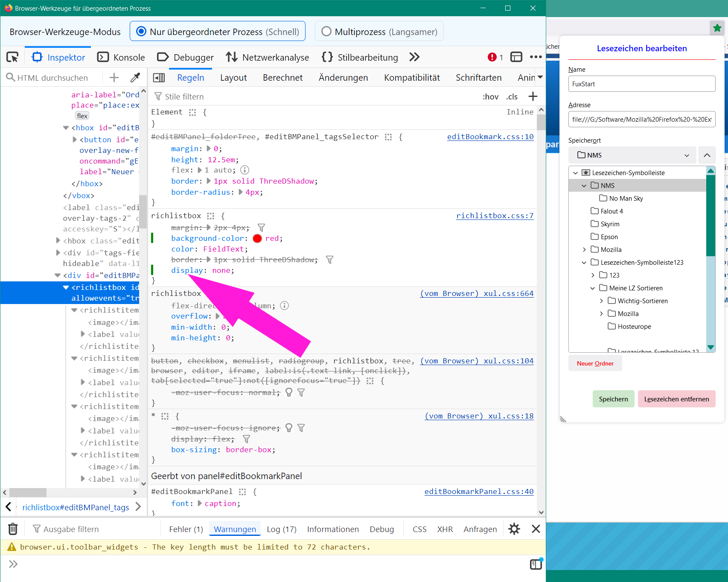This screenshot has height=582, width=728.
Task: Toggle the three-pane inspector sidebar icon
Action: click(159, 78)
